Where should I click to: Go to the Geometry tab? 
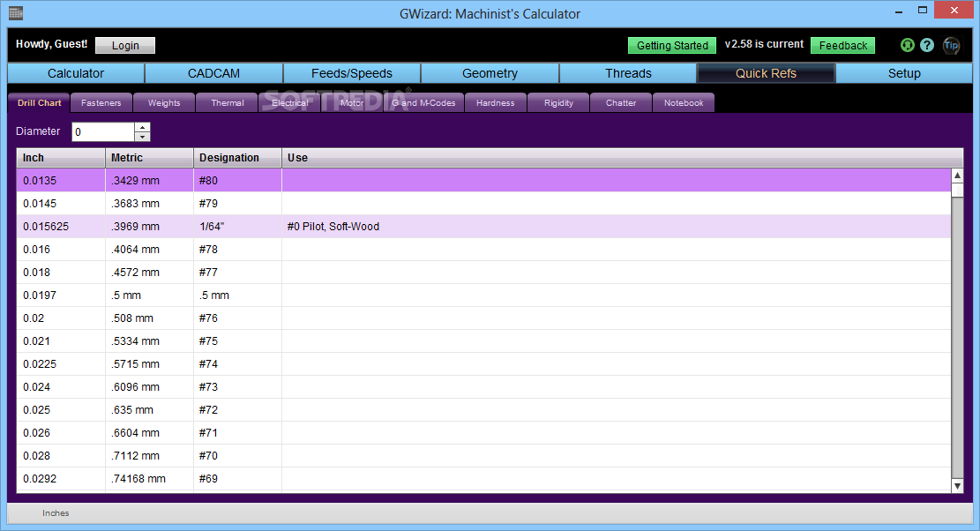coord(490,73)
